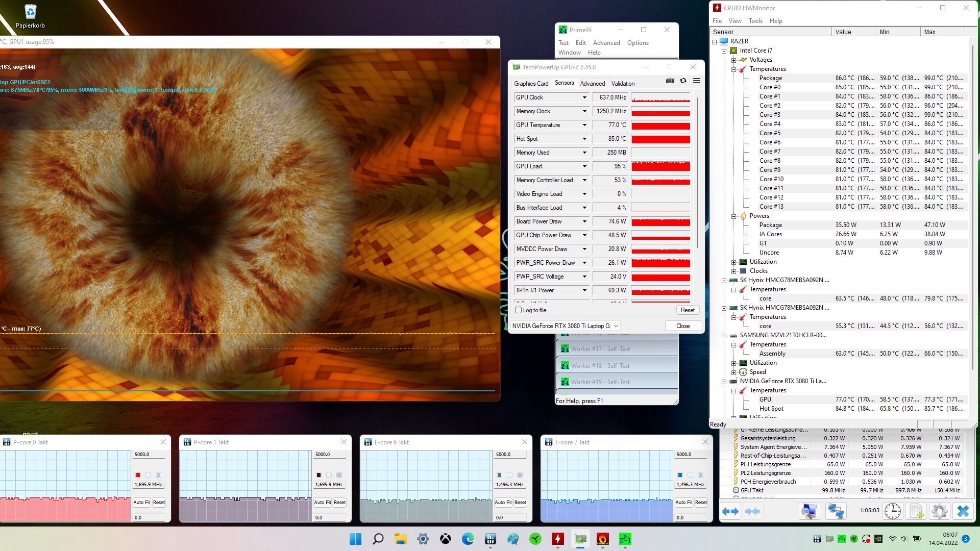This screenshot has width=980, height=551.
Task: Expand the Voltages tree node in HWMonitor
Action: point(733,60)
